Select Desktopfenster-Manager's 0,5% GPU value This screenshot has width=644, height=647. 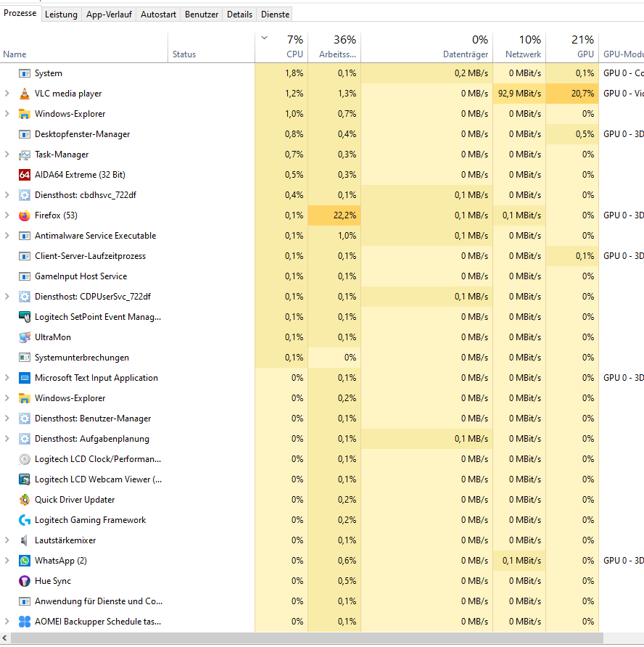572,134
